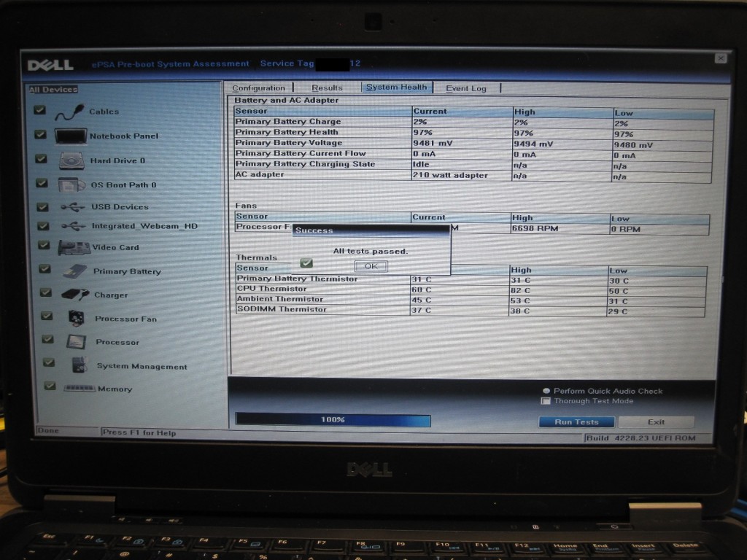Click the Memory module icon
The height and width of the screenshot is (560, 747).
[79, 388]
